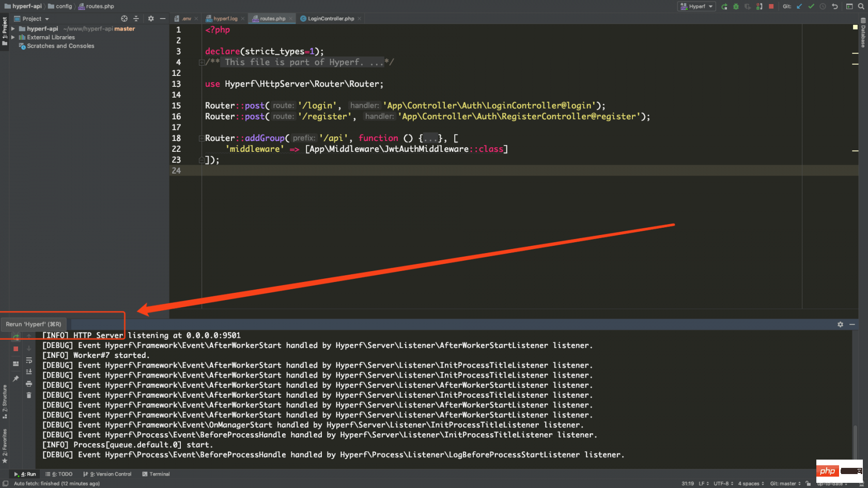Print the console output
This screenshot has height=488, width=868.
coord(29,384)
